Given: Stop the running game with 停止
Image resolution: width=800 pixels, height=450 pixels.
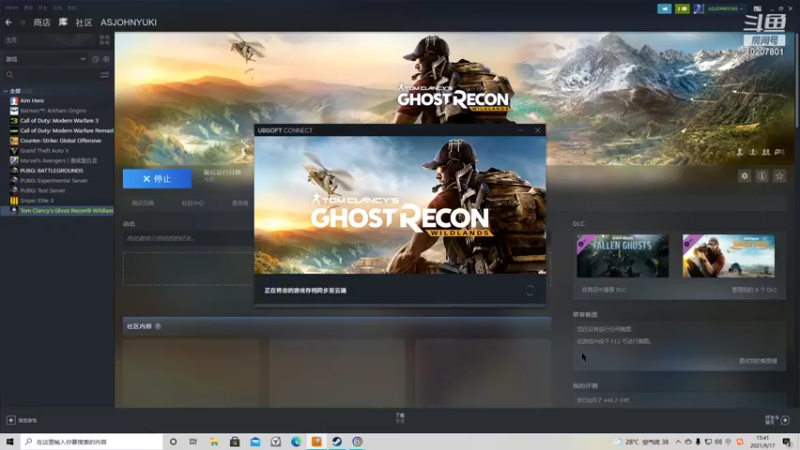Looking at the screenshot, I should [157, 179].
